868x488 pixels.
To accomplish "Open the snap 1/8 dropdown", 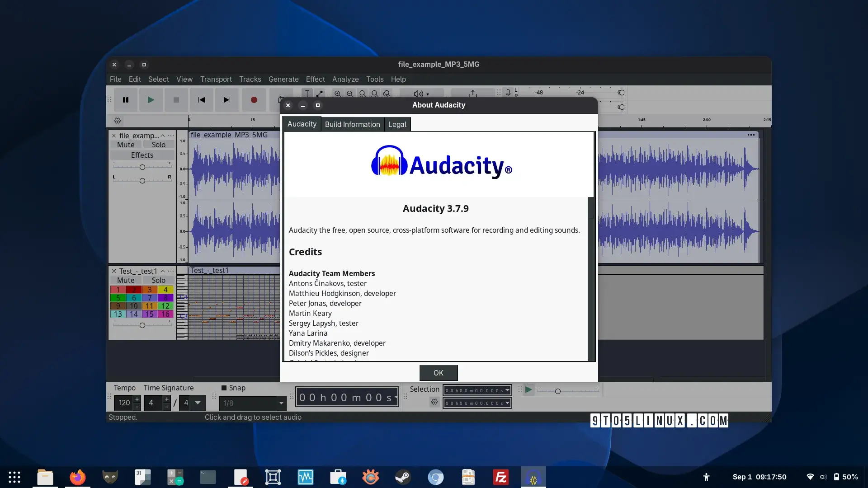I will point(252,403).
